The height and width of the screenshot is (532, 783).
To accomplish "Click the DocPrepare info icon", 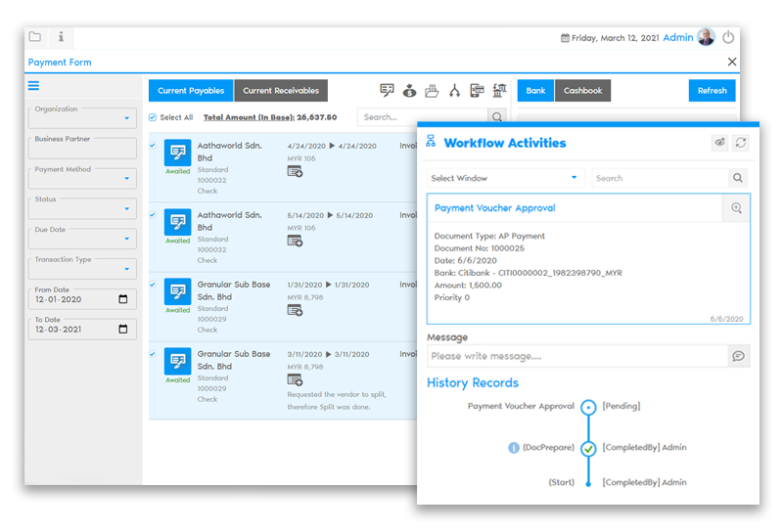I will pyautogui.click(x=513, y=448).
